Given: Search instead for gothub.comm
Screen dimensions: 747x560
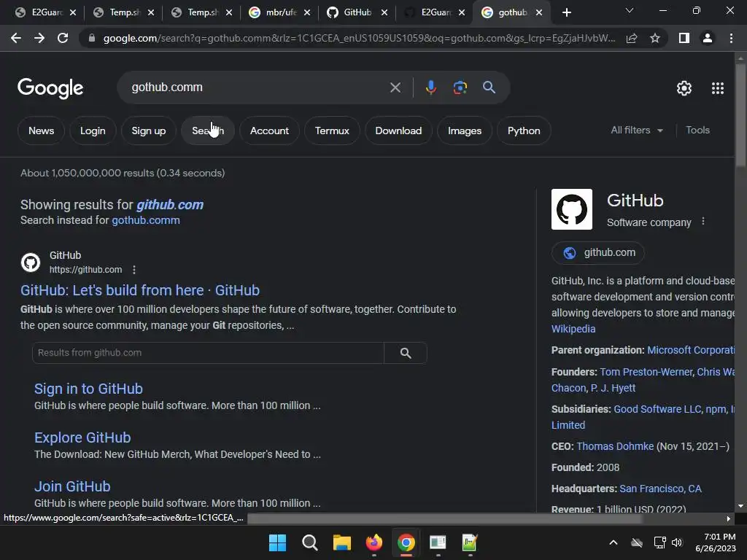Looking at the screenshot, I should (x=146, y=220).
